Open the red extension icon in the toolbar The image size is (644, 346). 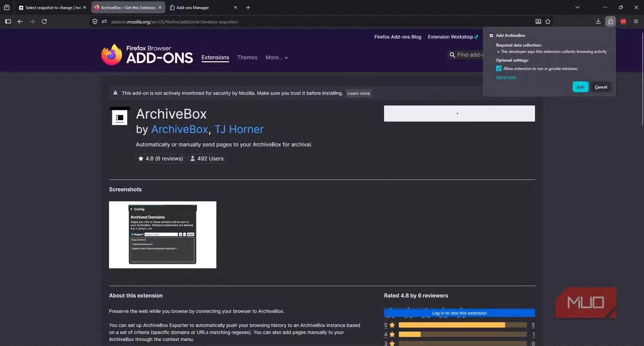click(623, 21)
